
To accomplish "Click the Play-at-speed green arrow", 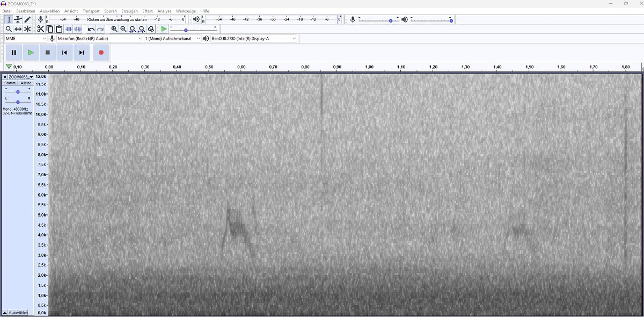I will click(164, 29).
